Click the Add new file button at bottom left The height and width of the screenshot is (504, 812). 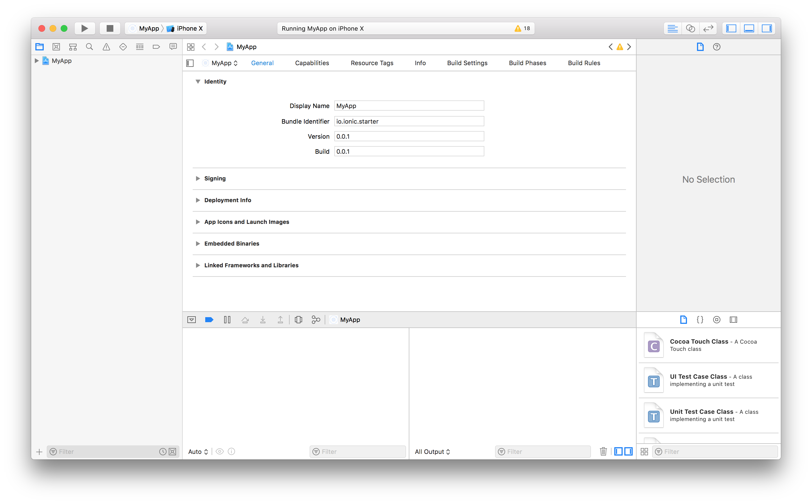39,451
